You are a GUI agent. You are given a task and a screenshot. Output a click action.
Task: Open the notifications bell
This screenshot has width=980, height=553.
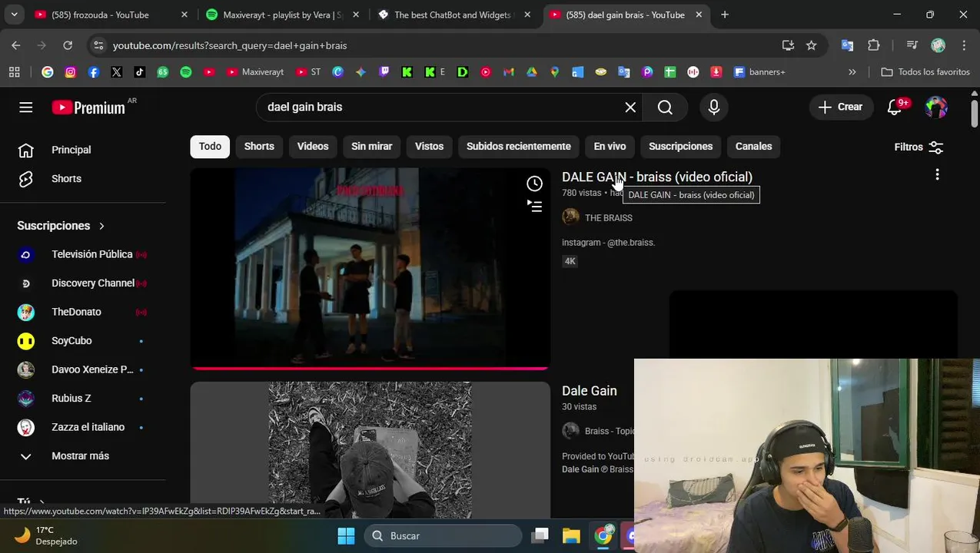point(895,108)
